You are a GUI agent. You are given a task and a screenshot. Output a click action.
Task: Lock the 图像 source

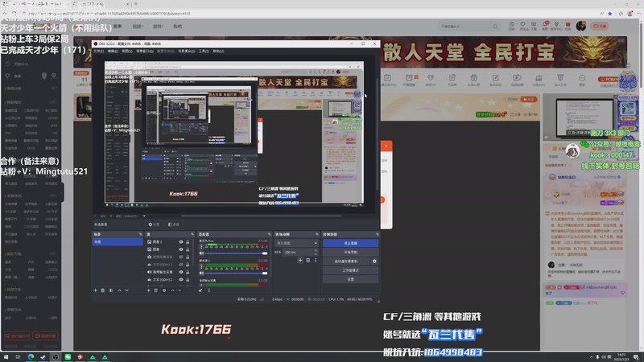(188, 249)
